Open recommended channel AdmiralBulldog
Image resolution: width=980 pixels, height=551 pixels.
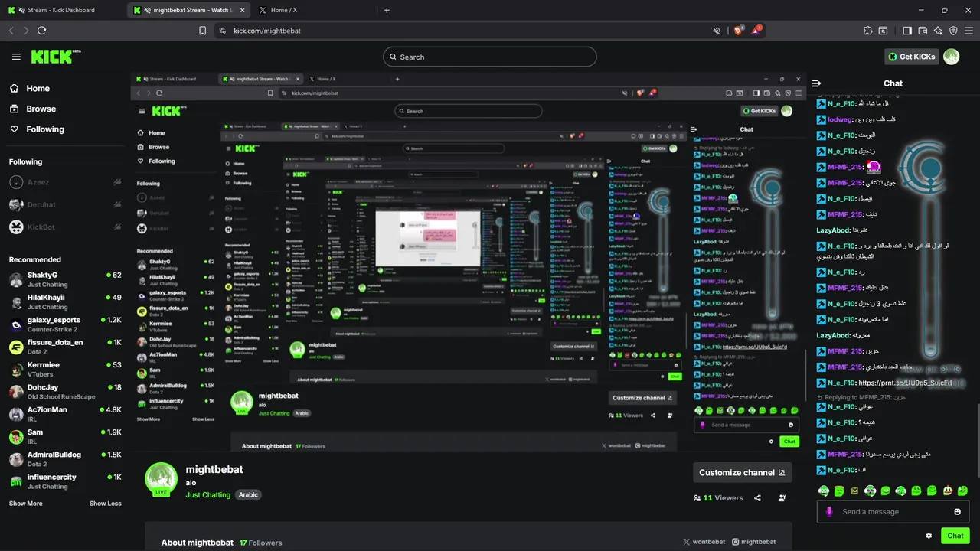click(x=65, y=459)
